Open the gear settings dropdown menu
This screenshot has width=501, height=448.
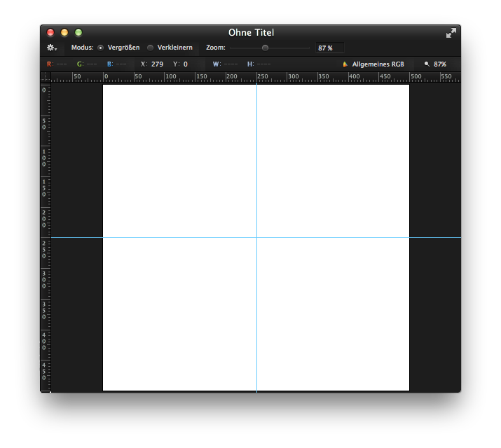point(51,48)
